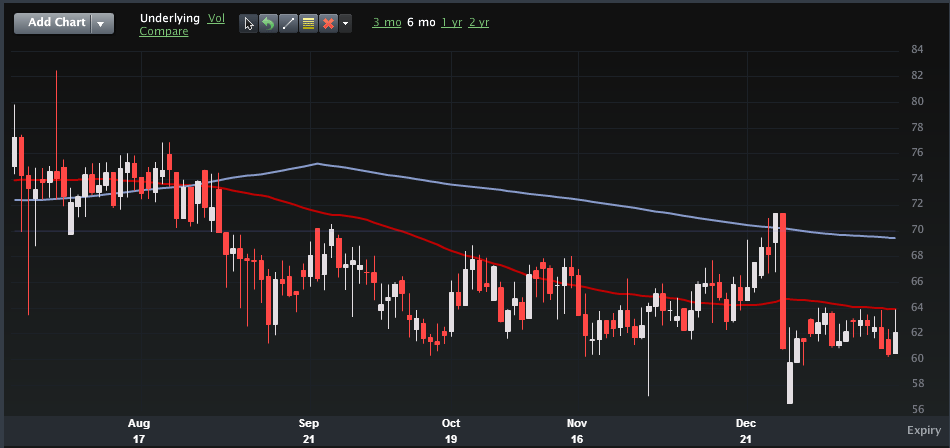The image size is (950, 448).
Task: Click the red X delete drawings icon
Action: [x=327, y=23]
